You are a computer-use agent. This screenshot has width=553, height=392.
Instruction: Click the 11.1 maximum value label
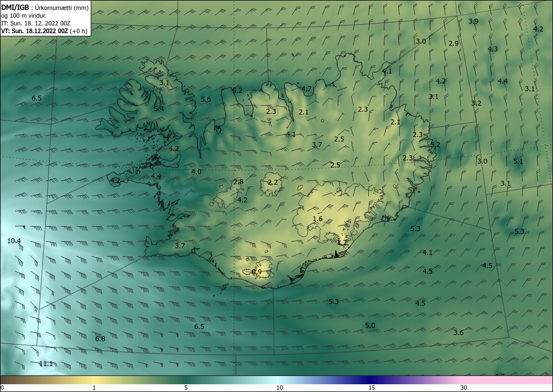(x=46, y=364)
